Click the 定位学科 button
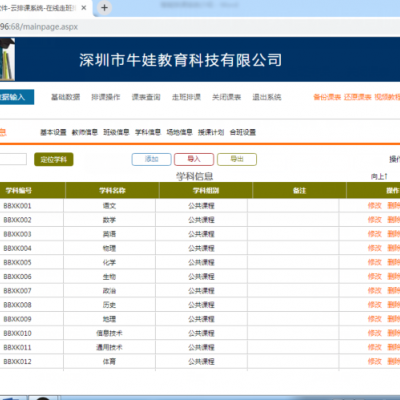400x400 pixels. [x=54, y=159]
